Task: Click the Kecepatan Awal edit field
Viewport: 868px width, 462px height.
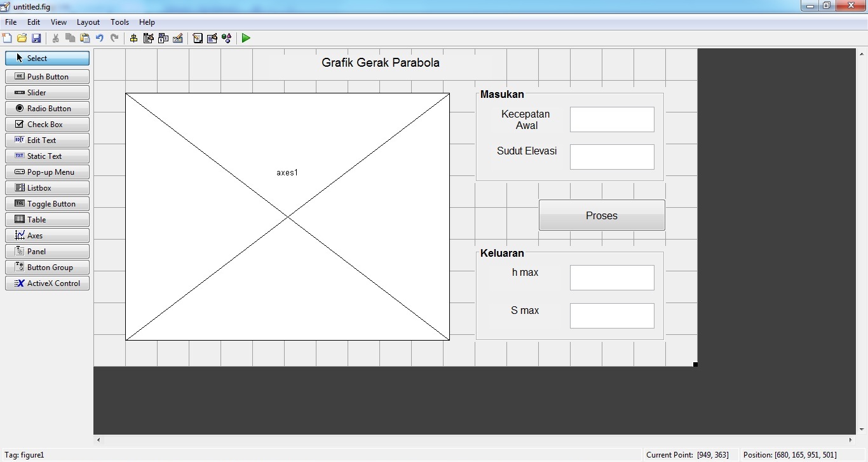Action: [611, 119]
